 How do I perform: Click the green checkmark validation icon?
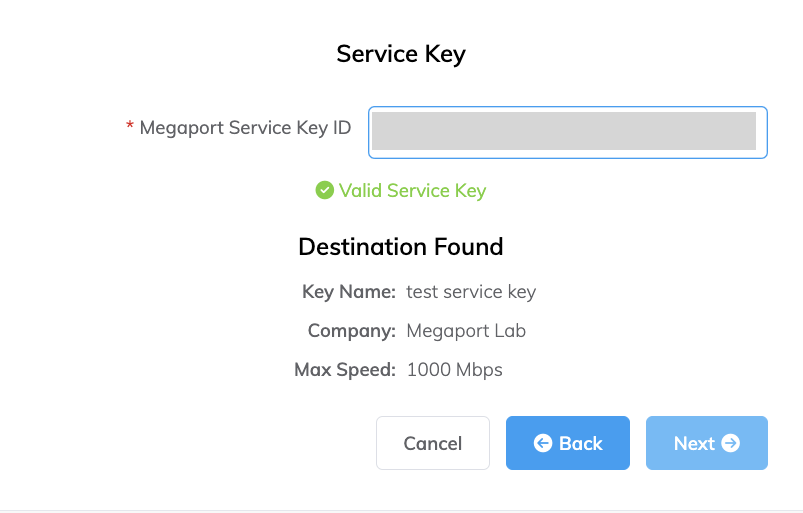[x=324, y=190]
